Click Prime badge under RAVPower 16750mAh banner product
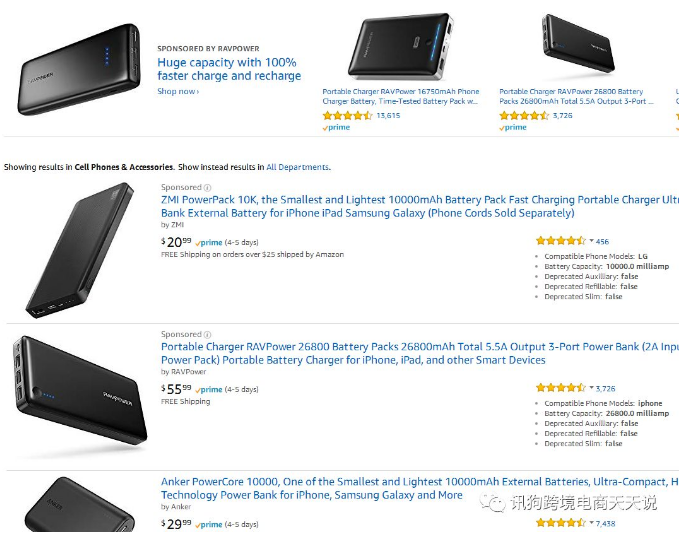The height and width of the screenshot is (555, 690). pyautogui.click(x=336, y=128)
